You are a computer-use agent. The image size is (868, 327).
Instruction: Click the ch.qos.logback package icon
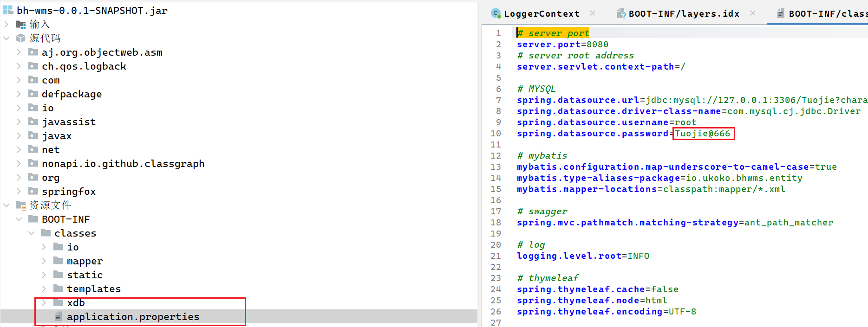(33, 66)
